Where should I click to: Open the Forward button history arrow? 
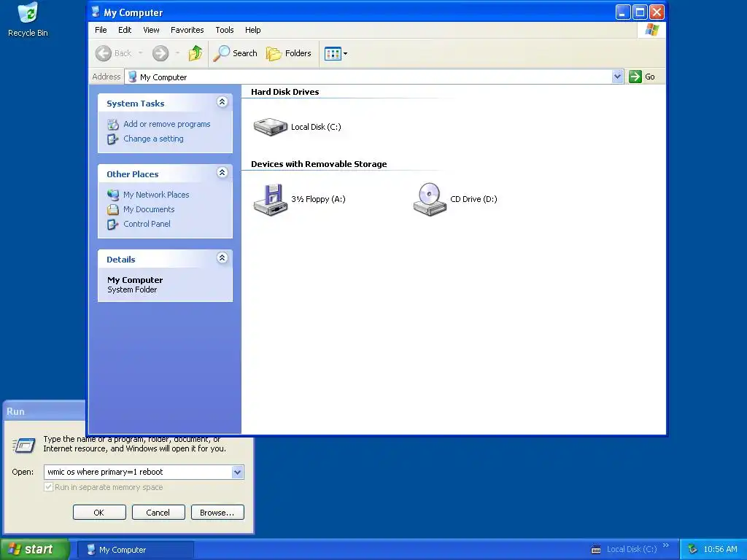(177, 53)
